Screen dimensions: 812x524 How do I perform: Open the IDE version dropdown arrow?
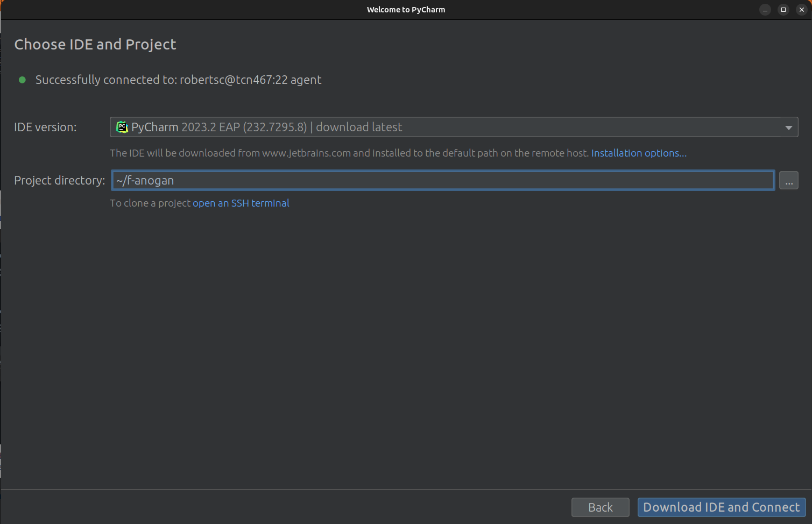pos(788,128)
